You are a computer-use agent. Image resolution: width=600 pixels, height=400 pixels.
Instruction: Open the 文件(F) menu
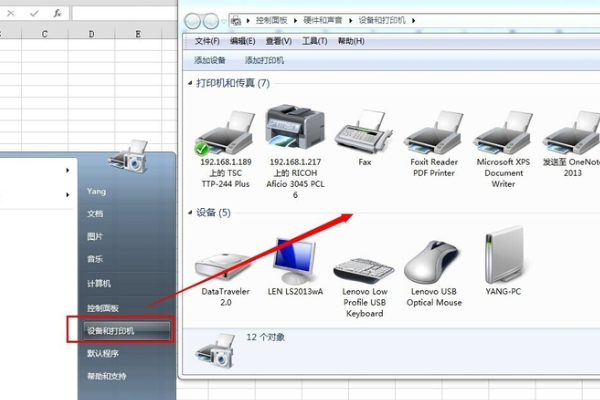[207, 41]
